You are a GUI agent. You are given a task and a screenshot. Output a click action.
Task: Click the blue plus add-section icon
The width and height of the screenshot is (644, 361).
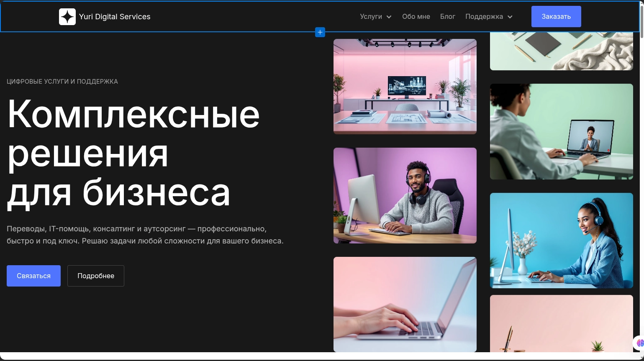click(x=320, y=32)
